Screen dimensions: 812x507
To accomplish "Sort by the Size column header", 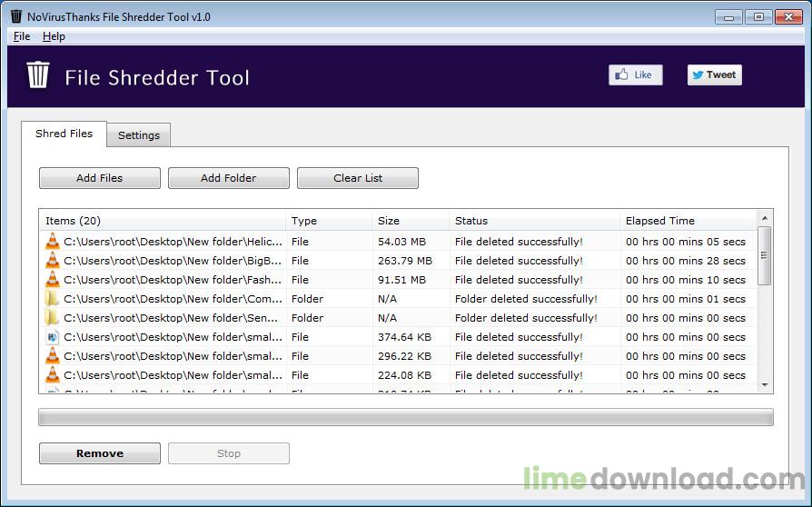I will point(411,221).
